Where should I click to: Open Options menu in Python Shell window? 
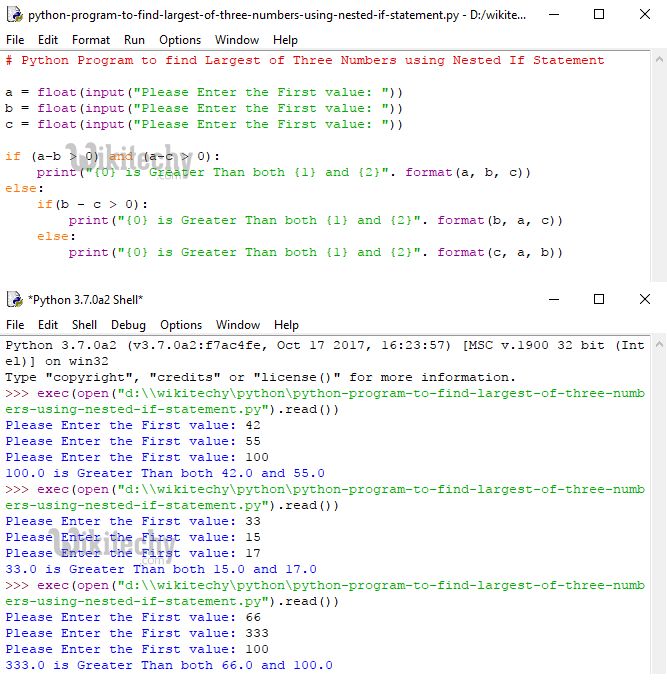click(x=181, y=325)
